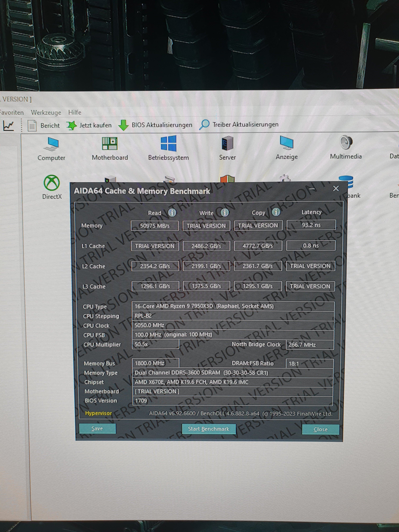Click the L1 Cache latency 0.8 ns
Screen dimensions: 399x532
click(x=311, y=246)
